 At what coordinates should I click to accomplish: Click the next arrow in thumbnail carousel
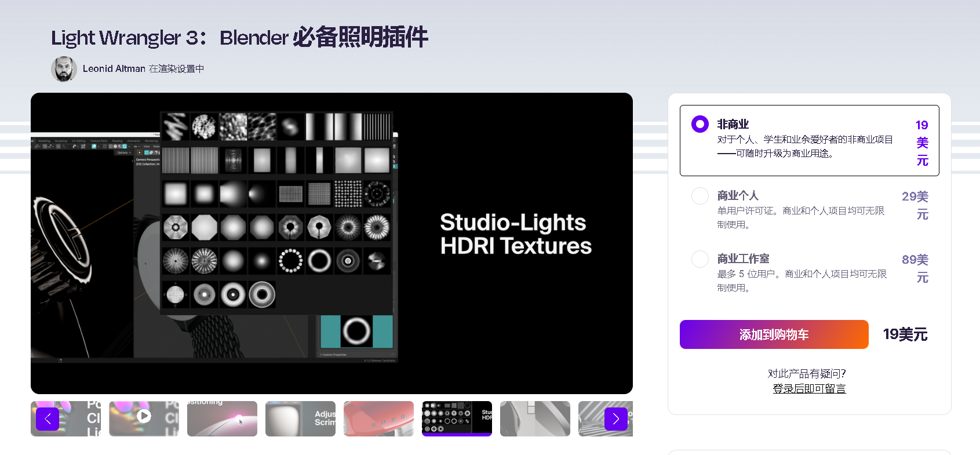(x=616, y=419)
